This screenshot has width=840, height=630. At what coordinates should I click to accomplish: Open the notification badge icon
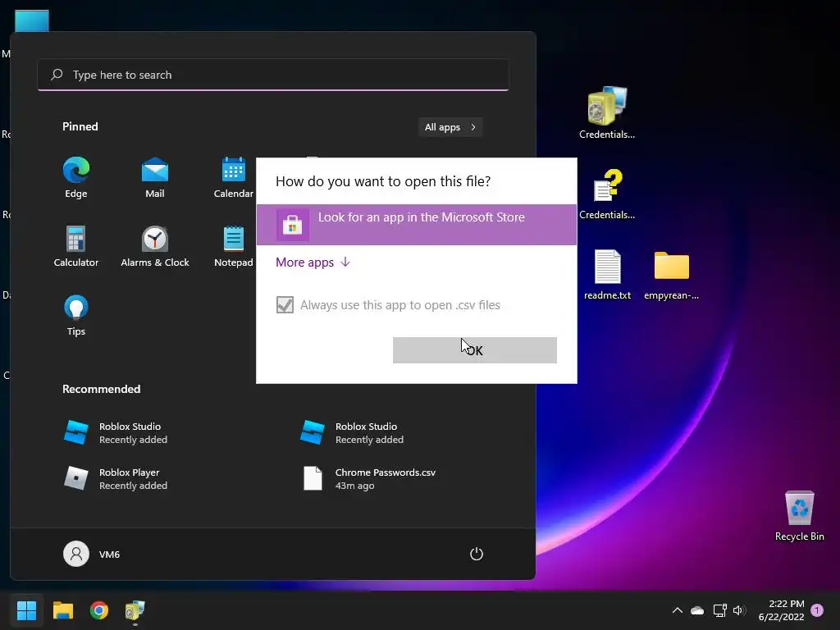[x=817, y=610]
